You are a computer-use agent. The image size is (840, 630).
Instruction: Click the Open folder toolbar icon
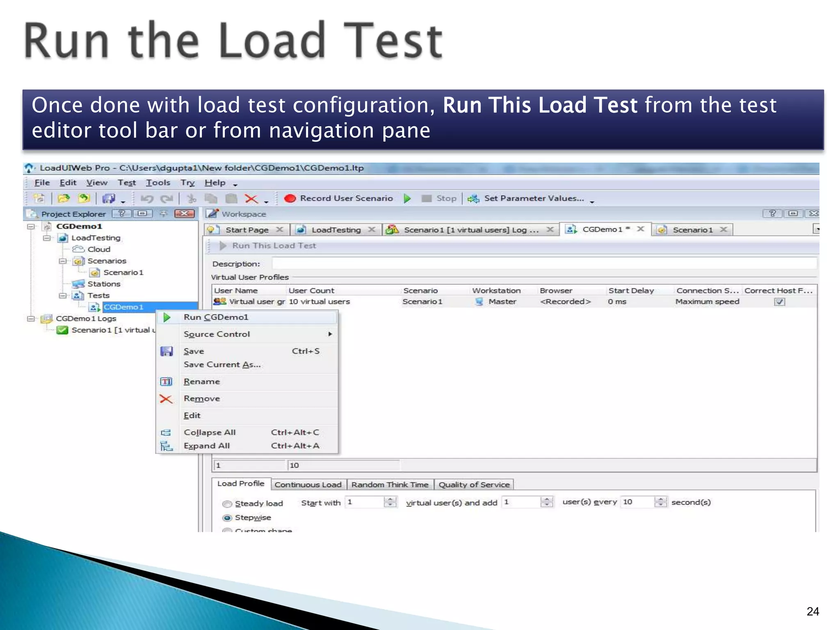(x=64, y=199)
